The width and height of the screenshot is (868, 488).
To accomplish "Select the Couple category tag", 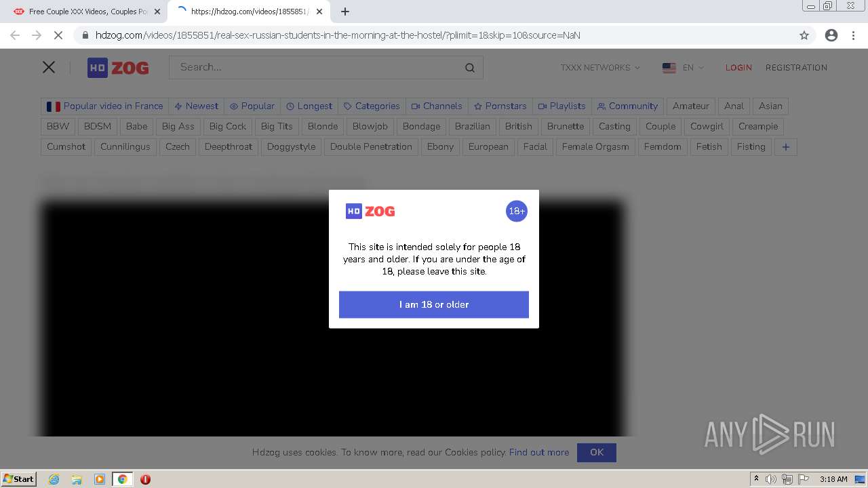I will [660, 127].
